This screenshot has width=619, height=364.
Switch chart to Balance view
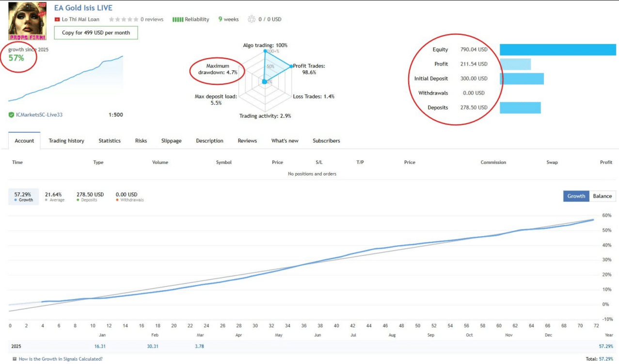pyautogui.click(x=602, y=196)
